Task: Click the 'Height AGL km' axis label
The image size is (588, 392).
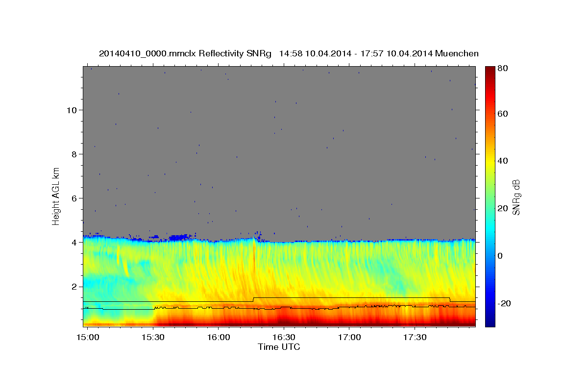Action: (56, 196)
